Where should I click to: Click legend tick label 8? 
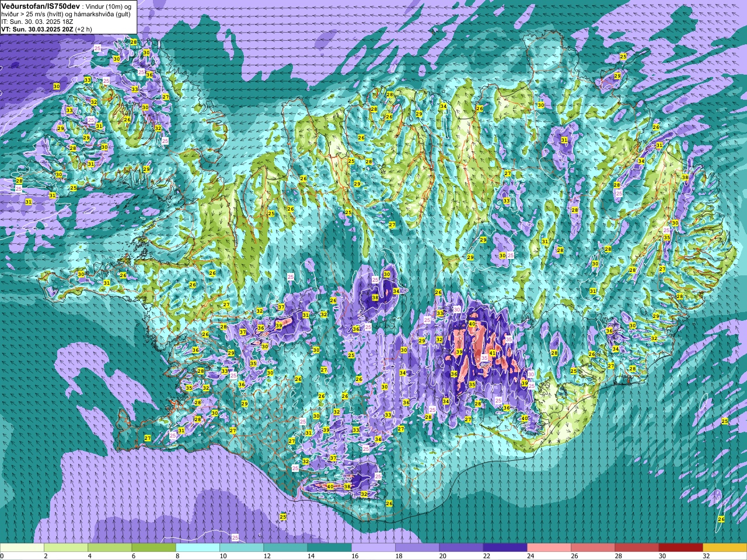click(x=177, y=556)
